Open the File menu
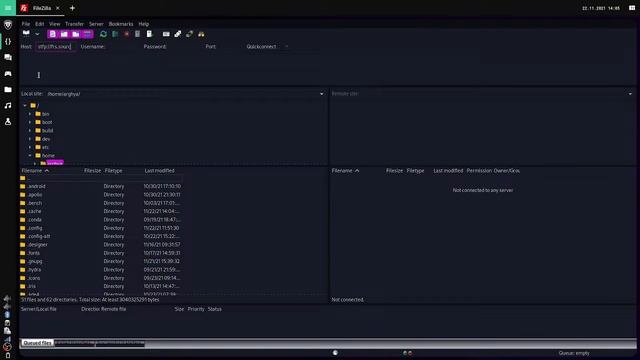Screen dimensions: 640x360 (26, 24)
